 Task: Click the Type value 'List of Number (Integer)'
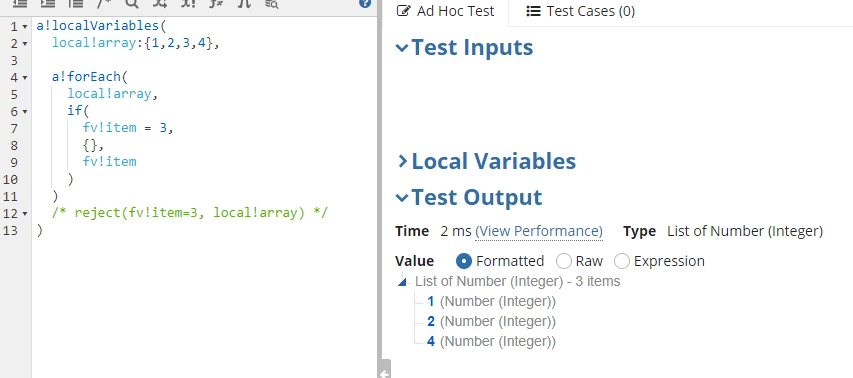click(745, 231)
